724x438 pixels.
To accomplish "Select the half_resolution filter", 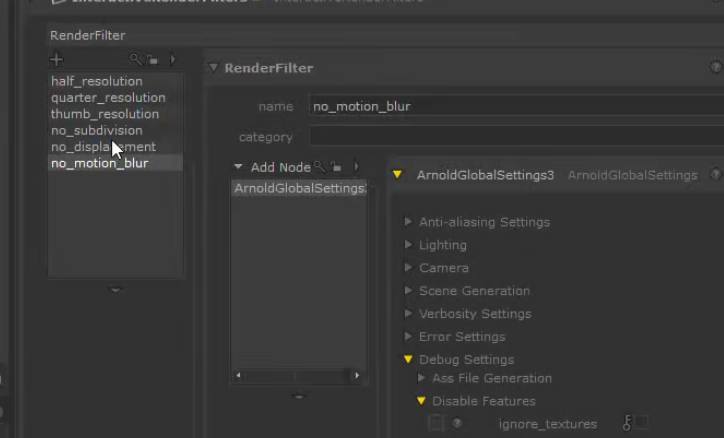I will (x=97, y=81).
